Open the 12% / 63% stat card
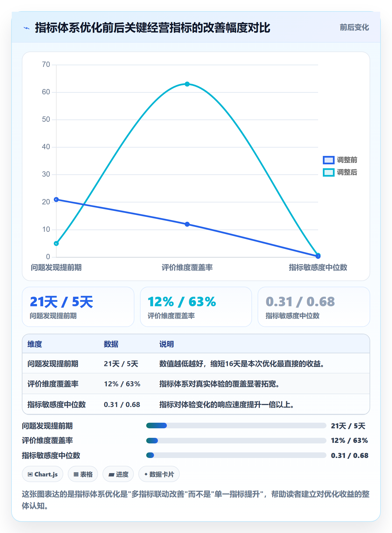This screenshot has height=533, width=392. [x=196, y=307]
